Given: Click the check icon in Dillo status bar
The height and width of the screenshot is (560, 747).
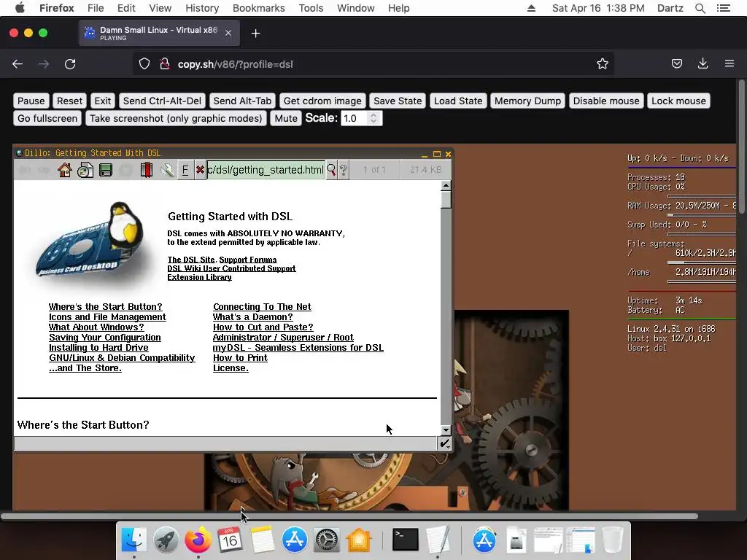Looking at the screenshot, I should [444, 443].
